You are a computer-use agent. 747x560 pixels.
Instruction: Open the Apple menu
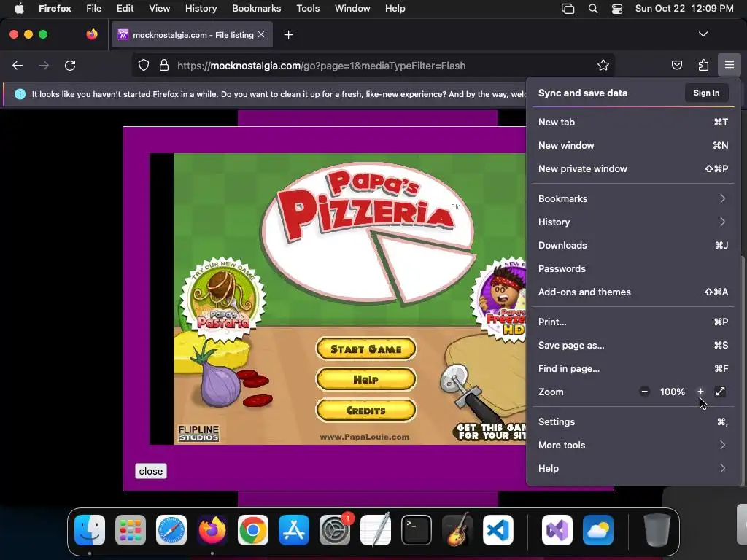pyautogui.click(x=19, y=9)
